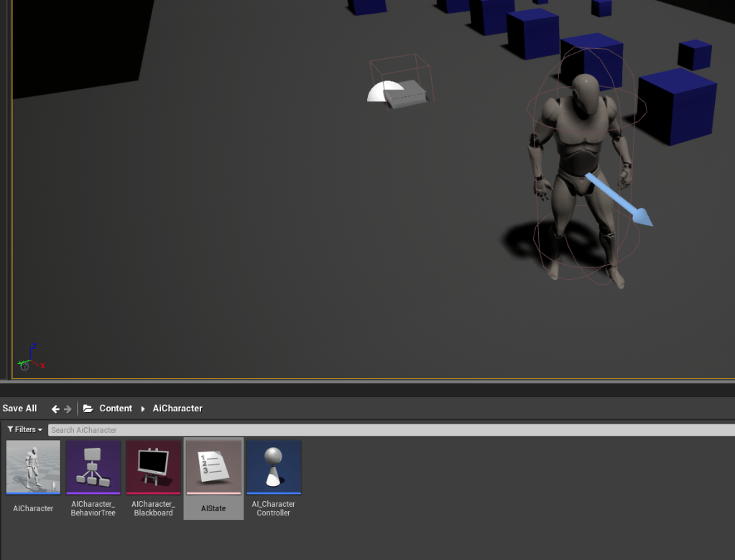Screen dimensions: 735x560
Task: Go back in Content Browser history
Action: click(55, 409)
